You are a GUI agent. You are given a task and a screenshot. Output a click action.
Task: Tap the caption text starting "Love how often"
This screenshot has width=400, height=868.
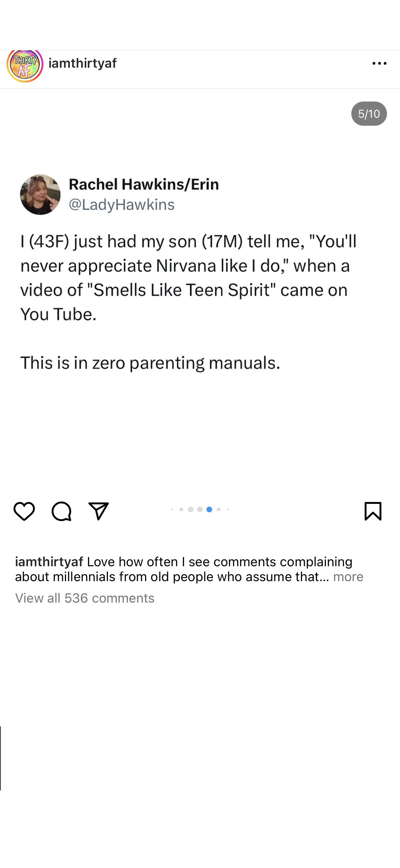[219, 562]
